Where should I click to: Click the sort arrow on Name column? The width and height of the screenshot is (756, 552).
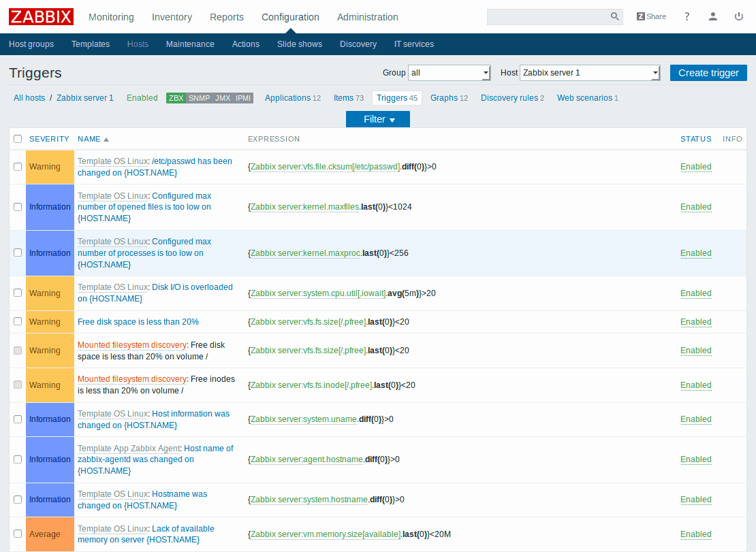point(106,140)
